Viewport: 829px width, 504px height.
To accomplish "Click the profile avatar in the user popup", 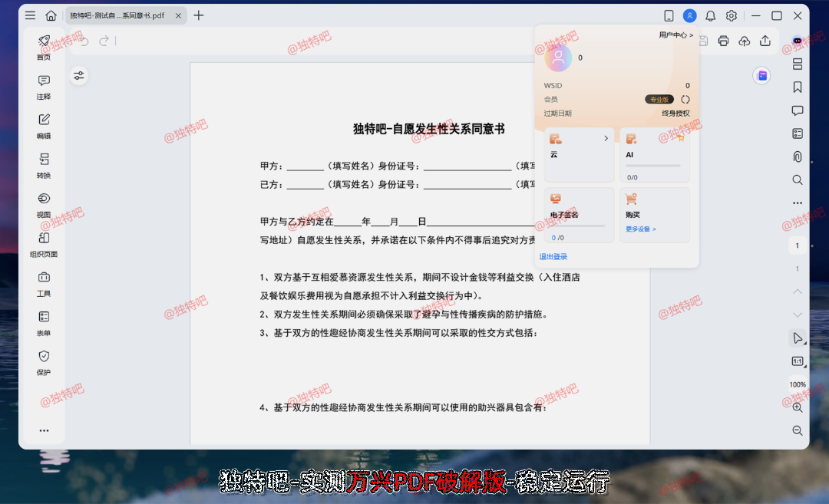I will pos(558,58).
